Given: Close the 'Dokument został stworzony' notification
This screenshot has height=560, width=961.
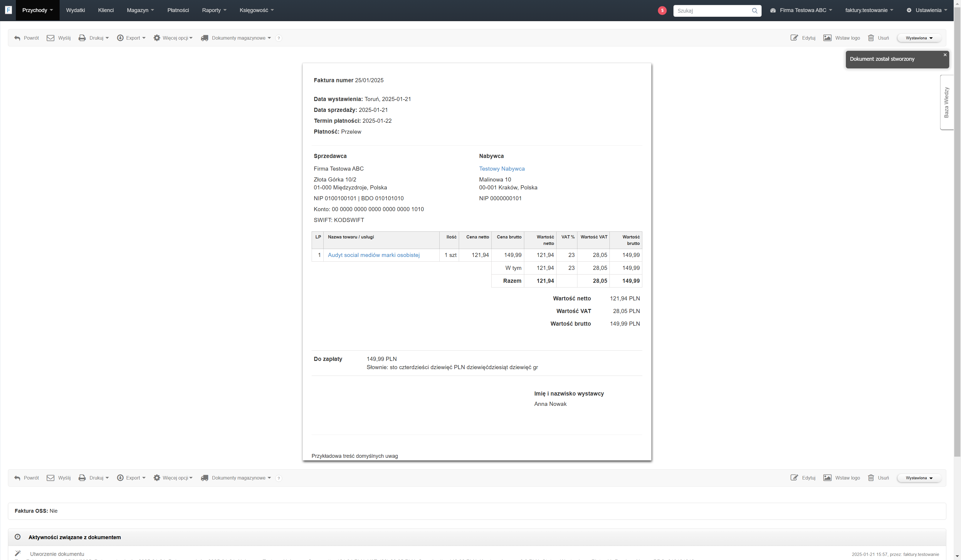Looking at the screenshot, I should pyautogui.click(x=945, y=55).
